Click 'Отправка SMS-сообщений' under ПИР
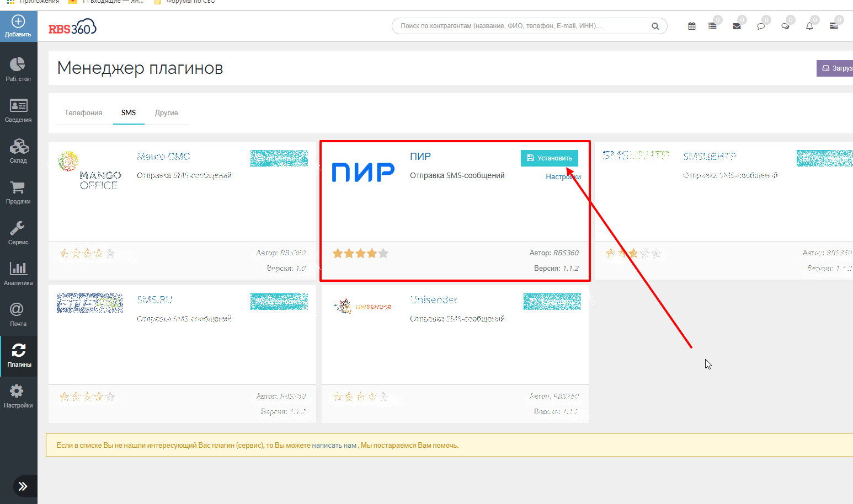The image size is (853, 504). pos(457,175)
